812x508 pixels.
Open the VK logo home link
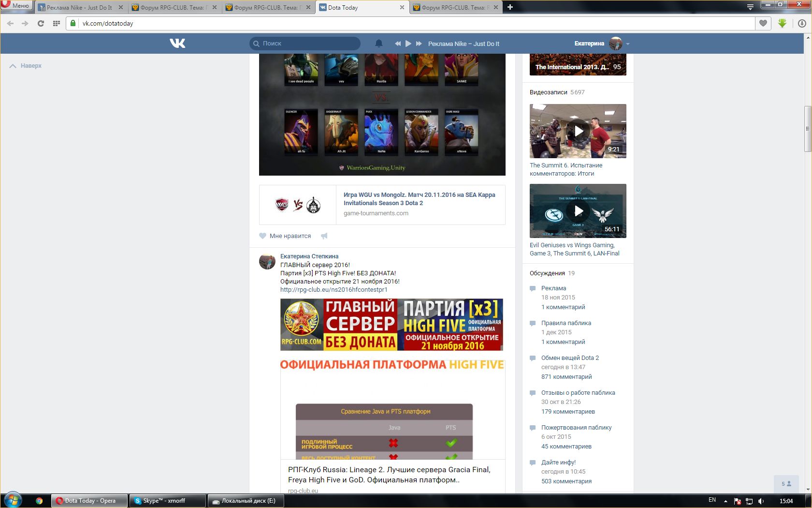(x=177, y=44)
